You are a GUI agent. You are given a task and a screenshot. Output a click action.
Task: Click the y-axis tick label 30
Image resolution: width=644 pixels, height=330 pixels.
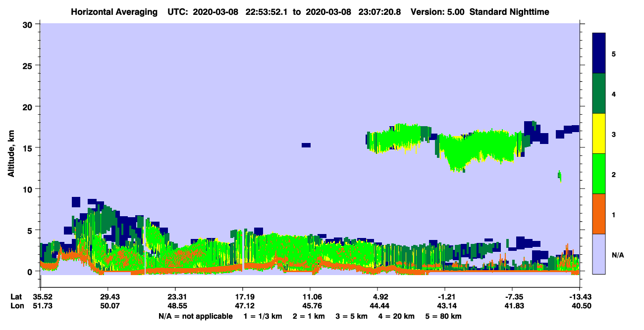click(x=27, y=24)
